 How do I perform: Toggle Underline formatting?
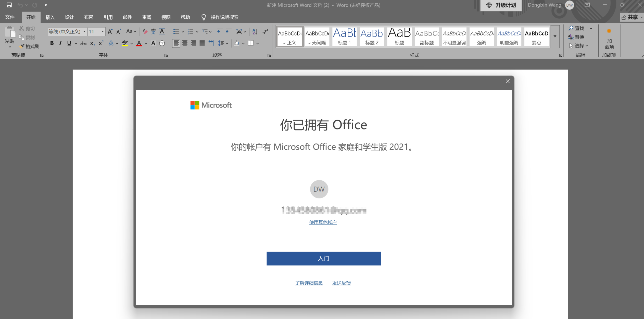69,43
